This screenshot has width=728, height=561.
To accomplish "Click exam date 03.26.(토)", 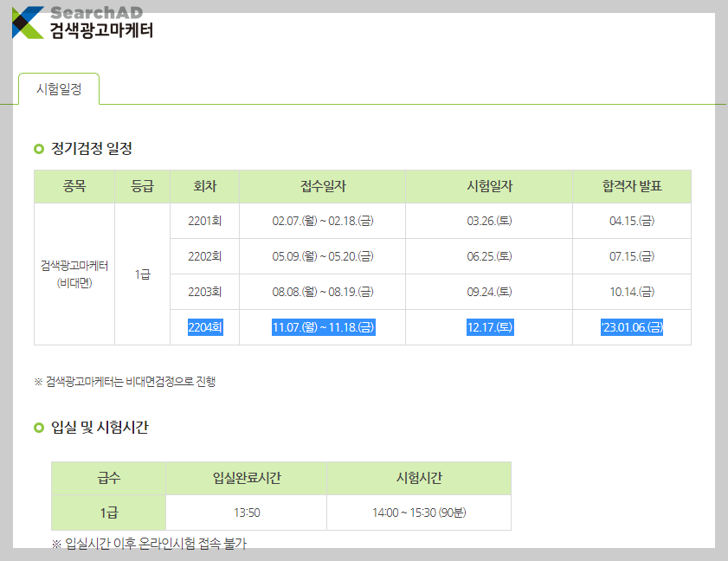I will click(x=489, y=221).
